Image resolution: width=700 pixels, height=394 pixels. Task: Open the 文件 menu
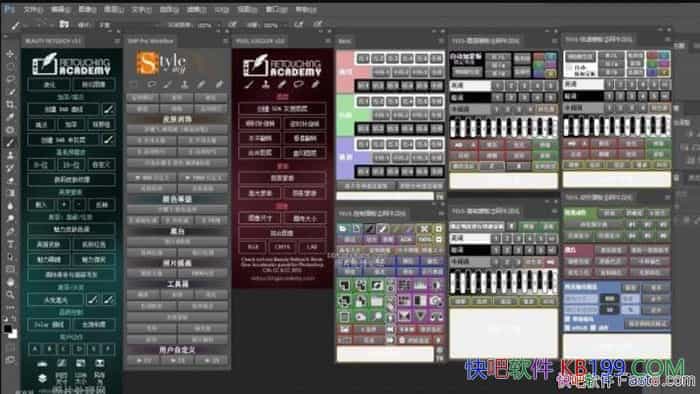(x=34, y=9)
